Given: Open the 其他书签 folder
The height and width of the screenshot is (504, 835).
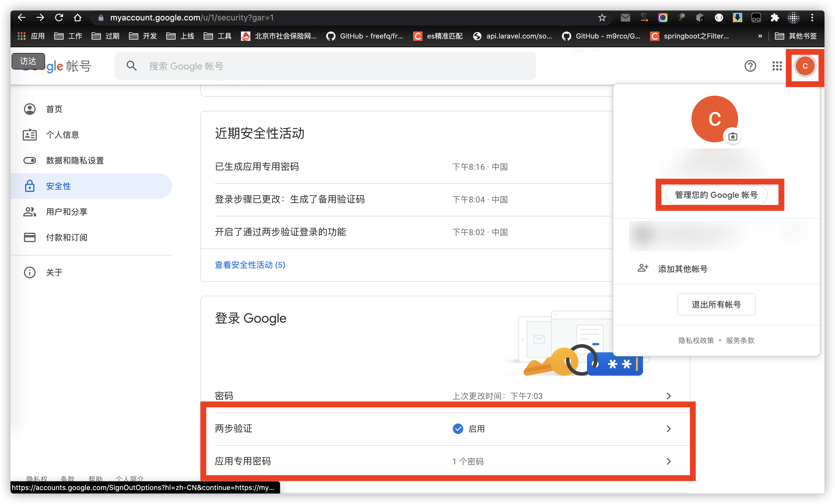Looking at the screenshot, I should point(796,36).
